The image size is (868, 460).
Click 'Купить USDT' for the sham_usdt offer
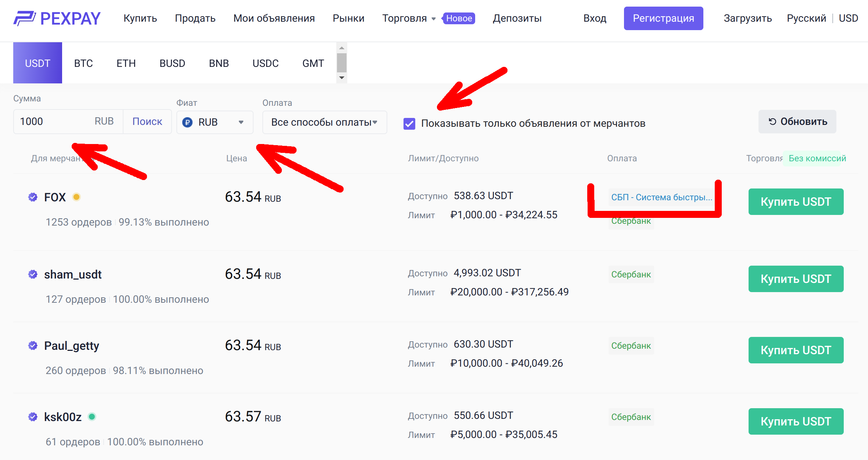click(x=796, y=279)
